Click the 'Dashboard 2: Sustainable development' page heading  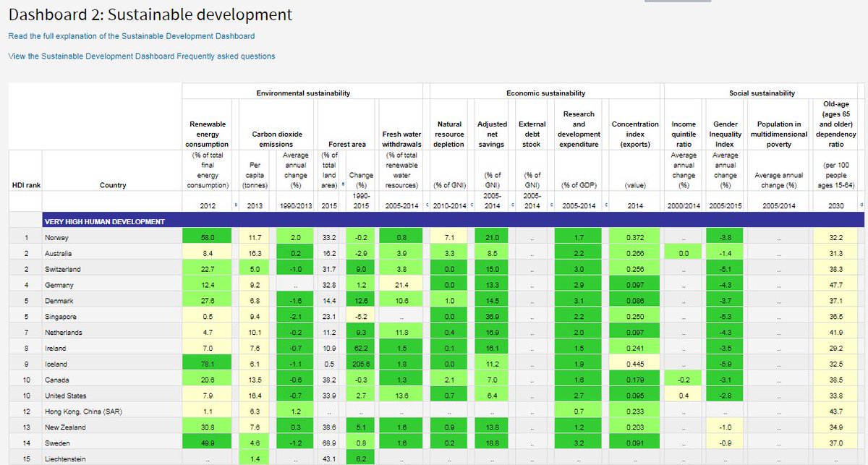150,14
